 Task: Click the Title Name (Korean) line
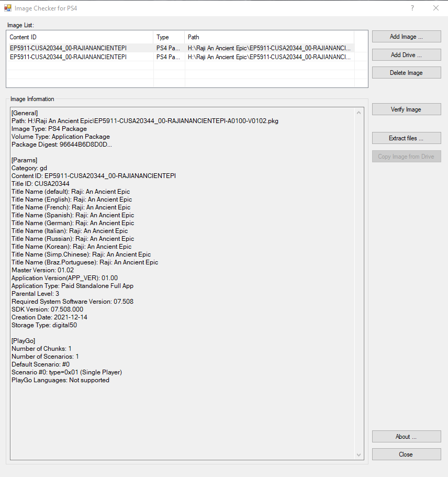pos(72,247)
